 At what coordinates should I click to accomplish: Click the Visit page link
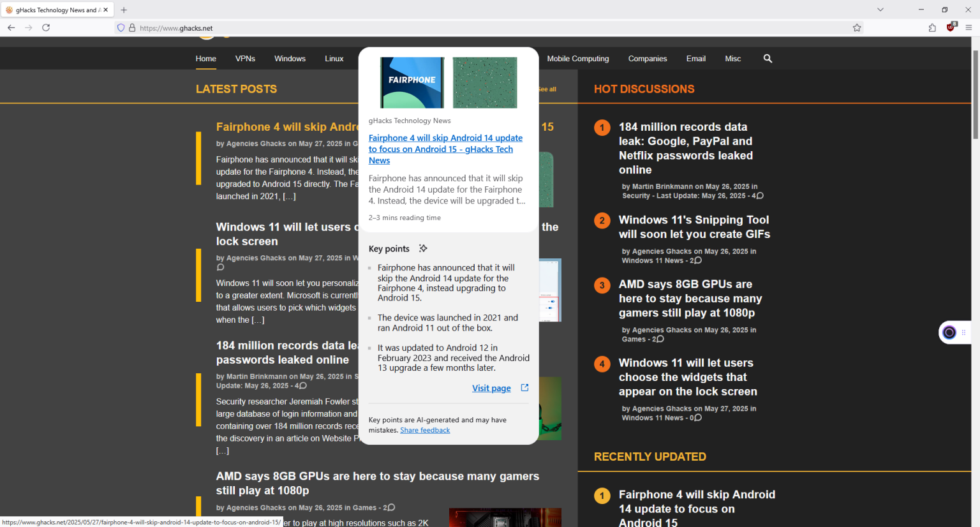coord(491,387)
